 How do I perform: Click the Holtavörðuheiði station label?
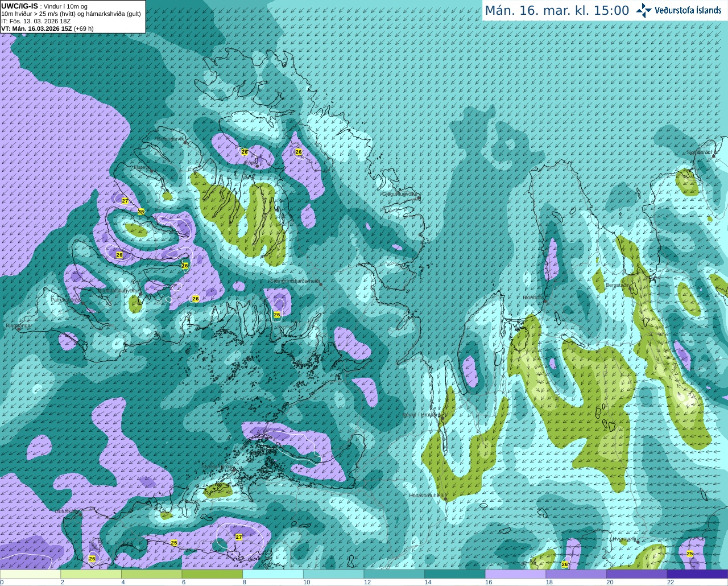[427, 496]
